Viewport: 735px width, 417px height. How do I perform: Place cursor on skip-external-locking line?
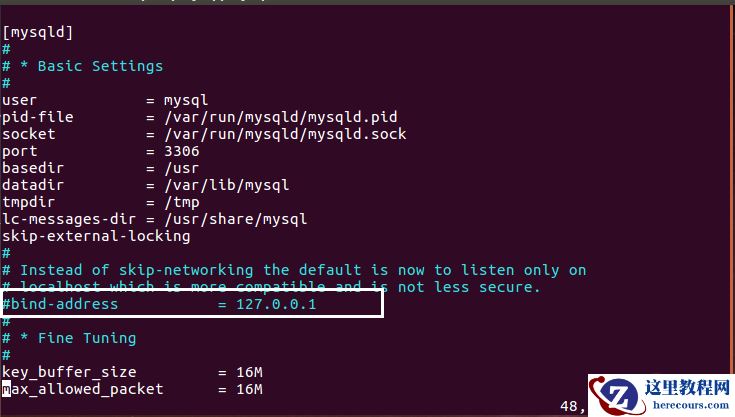point(96,236)
